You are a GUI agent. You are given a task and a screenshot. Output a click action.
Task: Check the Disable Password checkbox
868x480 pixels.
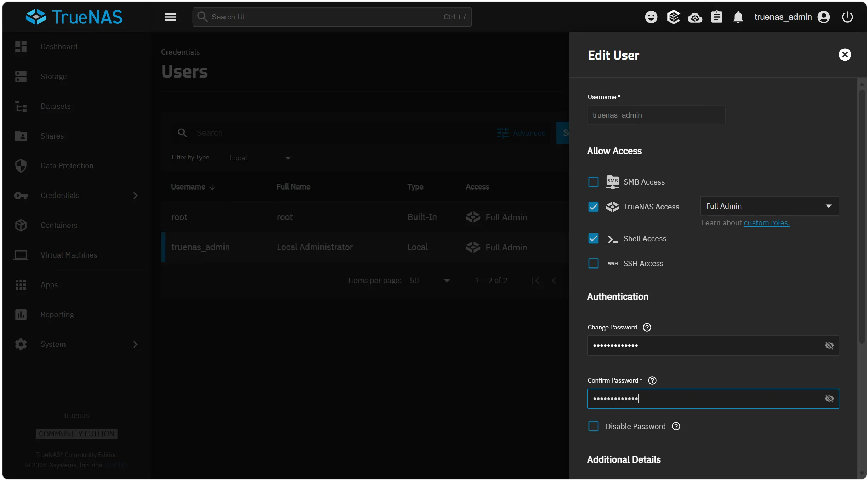[x=594, y=426]
